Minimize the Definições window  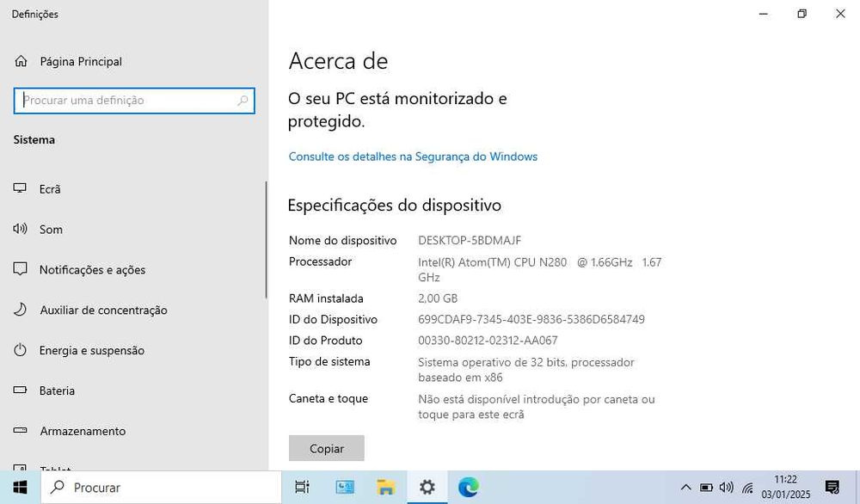pos(763,14)
